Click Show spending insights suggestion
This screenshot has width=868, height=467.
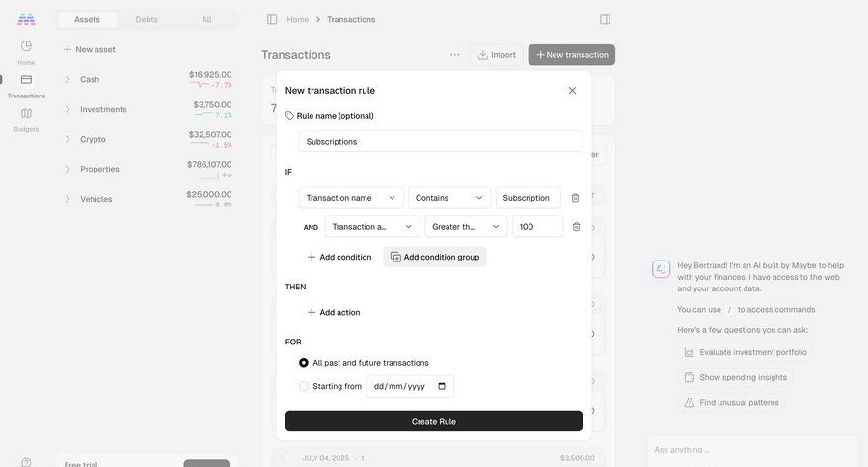coord(736,377)
